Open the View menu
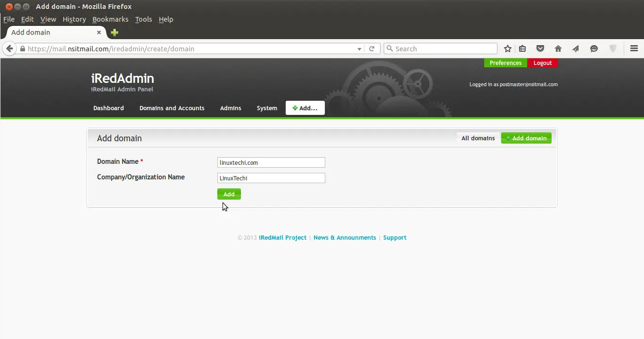The width and height of the screenshot is (644, 339). tap(48, 19)
